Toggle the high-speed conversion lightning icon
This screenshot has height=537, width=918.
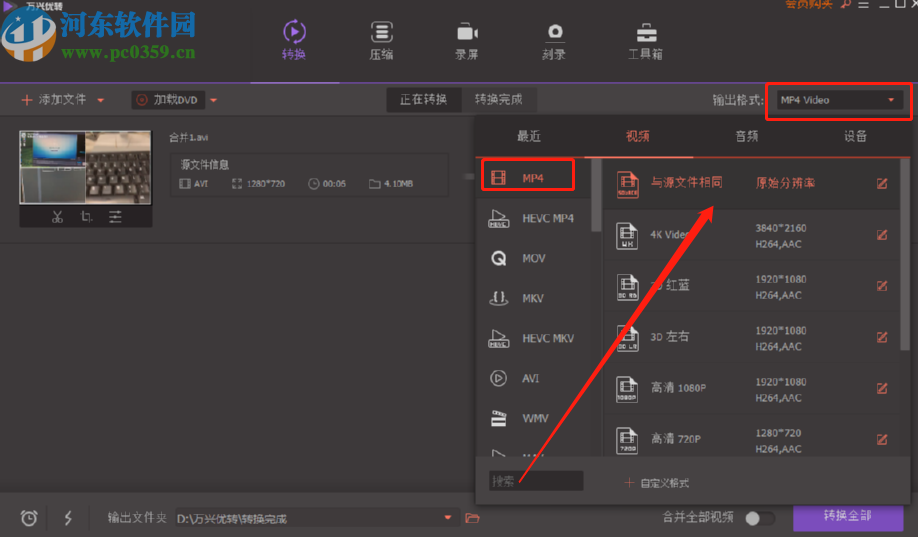tap(68, 518)
